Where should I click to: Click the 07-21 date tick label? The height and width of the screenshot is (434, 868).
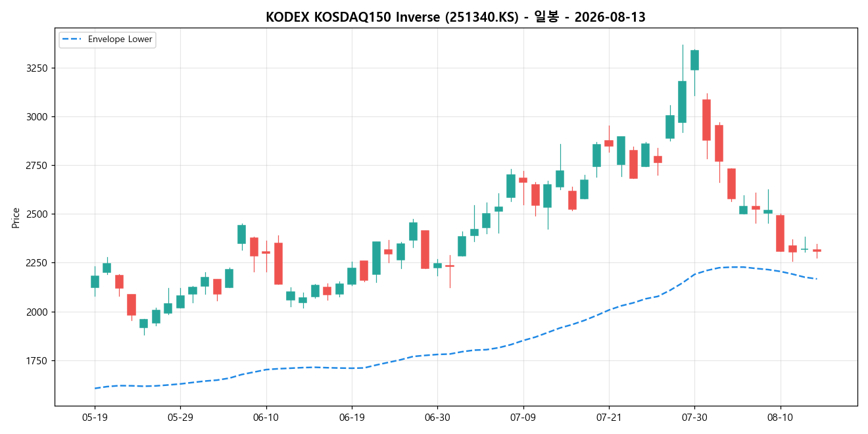coord(608,418)
